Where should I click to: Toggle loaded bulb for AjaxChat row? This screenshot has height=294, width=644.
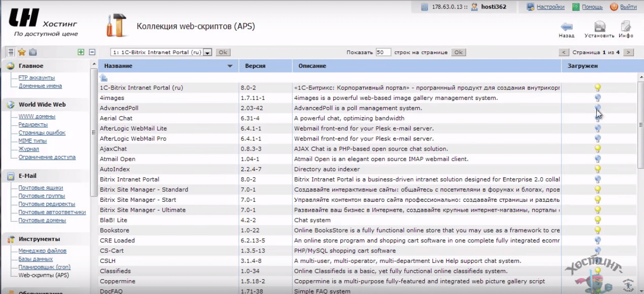(597, 149)
